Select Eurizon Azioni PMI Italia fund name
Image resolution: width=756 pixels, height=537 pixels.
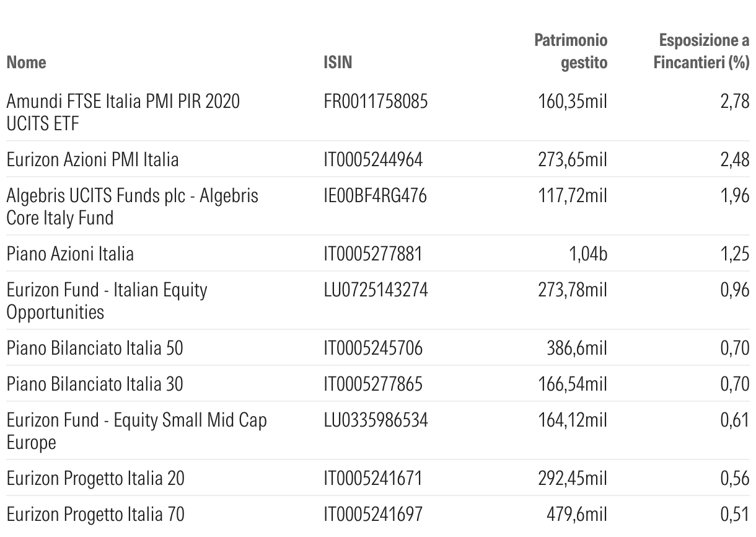tap(92, 160)
